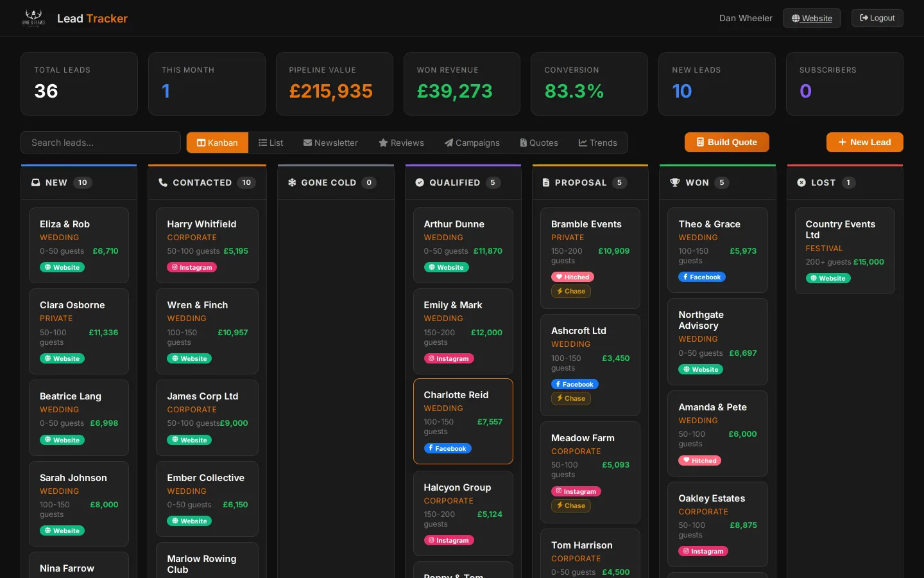The image size is (924, 578).
Task: Open the Newsletter tab
Action: (330, 143)
